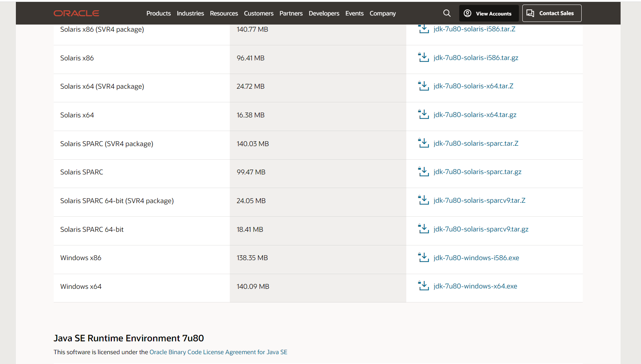Open the Company menu
The image size is (641, 364).
[382, 13]
